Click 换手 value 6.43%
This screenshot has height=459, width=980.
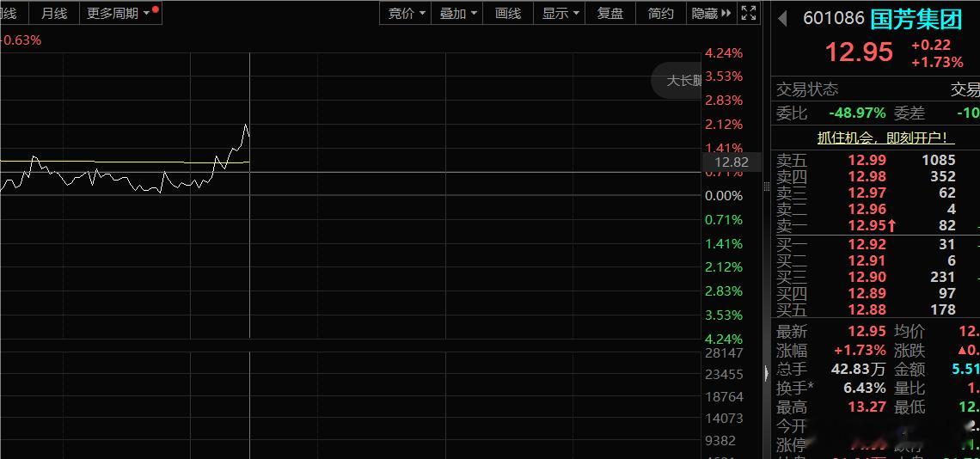pos(864,388)
